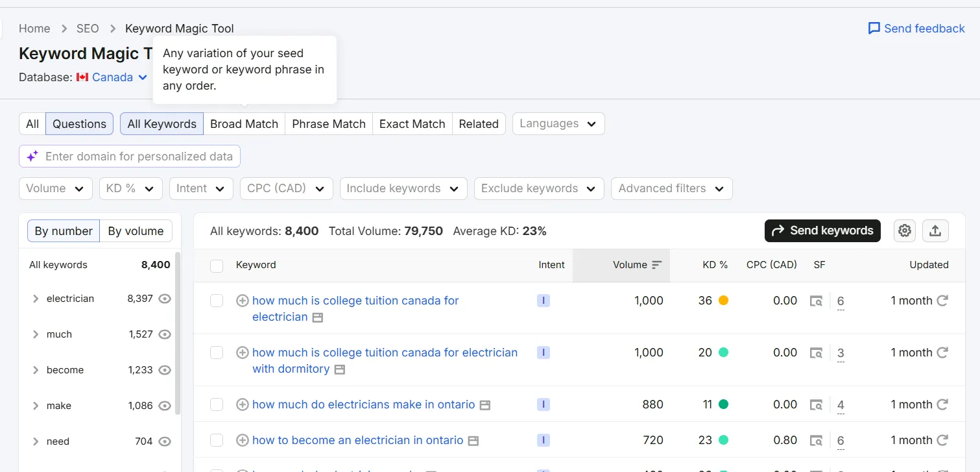Click SERP features icon in KD 20 row
Screen dimensions: 980x472
[817, 353]
